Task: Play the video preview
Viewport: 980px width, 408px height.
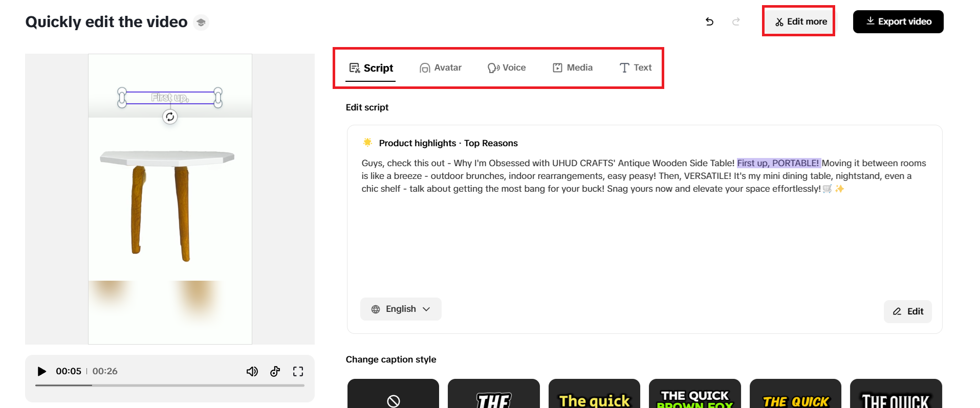Action: click(x=42, y=371)
